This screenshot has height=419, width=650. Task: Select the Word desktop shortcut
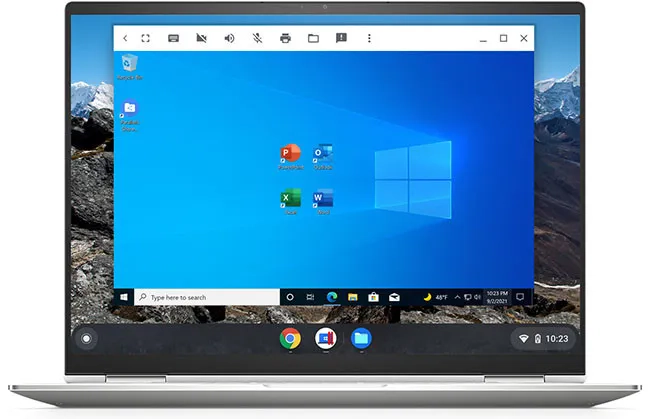click(x=323, y=201)
